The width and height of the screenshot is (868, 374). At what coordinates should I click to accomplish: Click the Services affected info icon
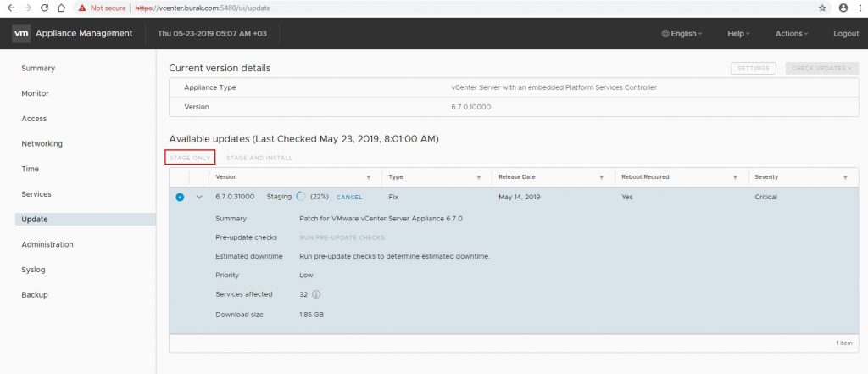tap(316, 294)
